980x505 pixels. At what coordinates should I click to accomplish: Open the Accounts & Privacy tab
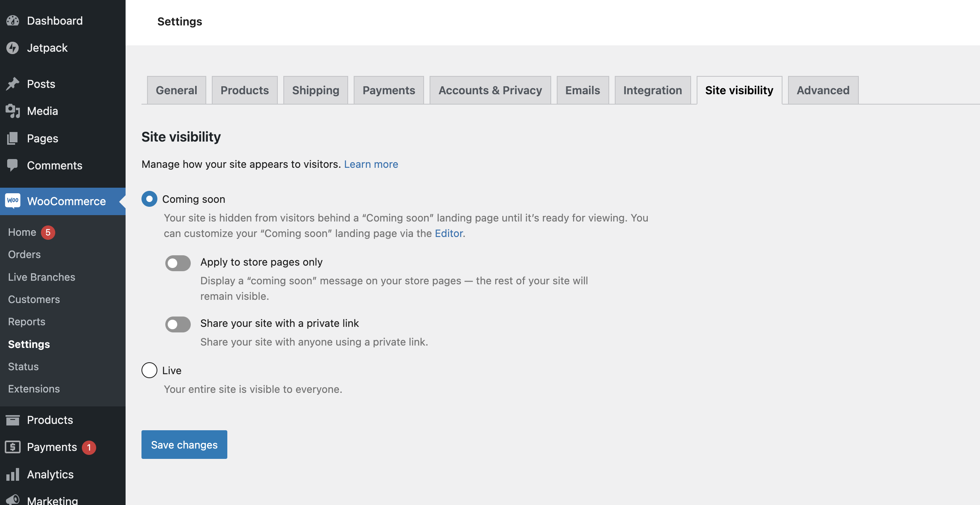[490, 90]
